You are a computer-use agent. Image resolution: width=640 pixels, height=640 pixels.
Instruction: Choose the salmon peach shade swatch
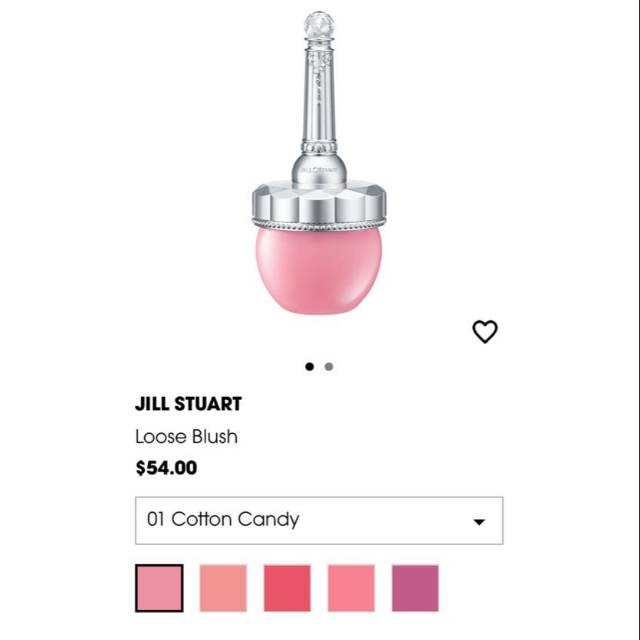(x=223, y=588)
